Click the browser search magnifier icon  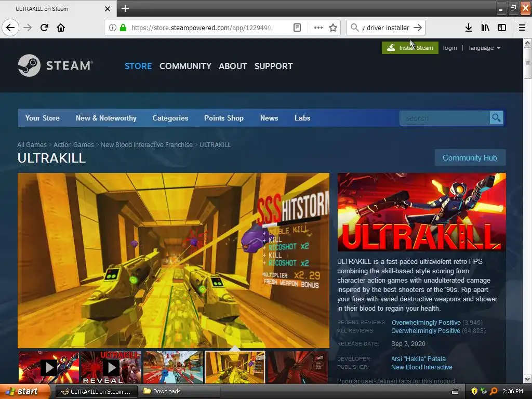(x=354, y=28)
